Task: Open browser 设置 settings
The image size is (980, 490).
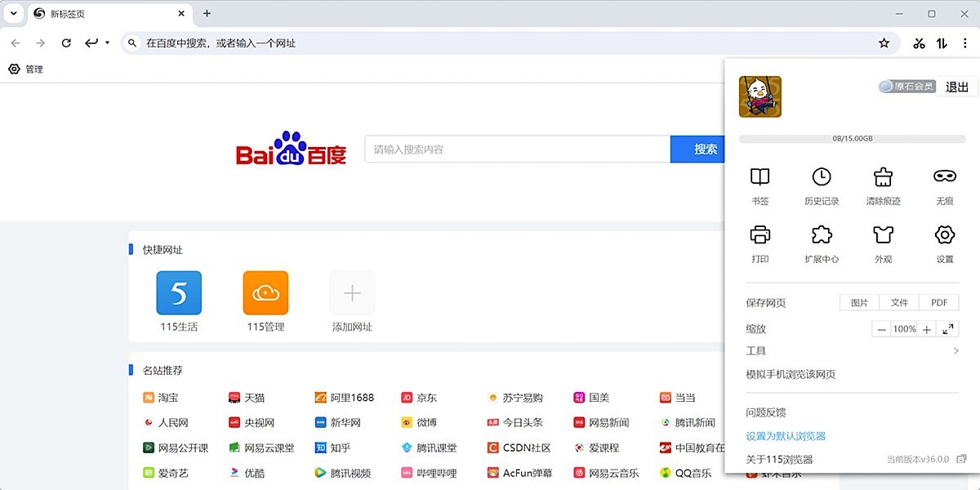Action: pyautogui.click(x=943, y=243)
